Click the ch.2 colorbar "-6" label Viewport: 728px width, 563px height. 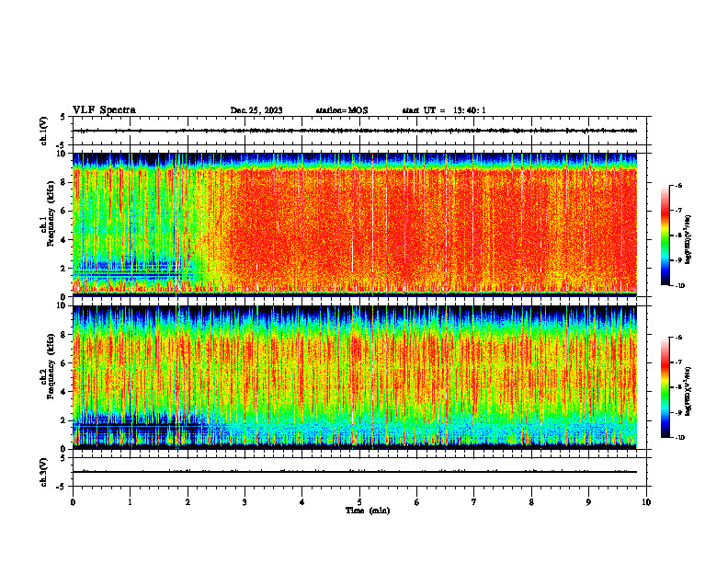tap(678, 338)
